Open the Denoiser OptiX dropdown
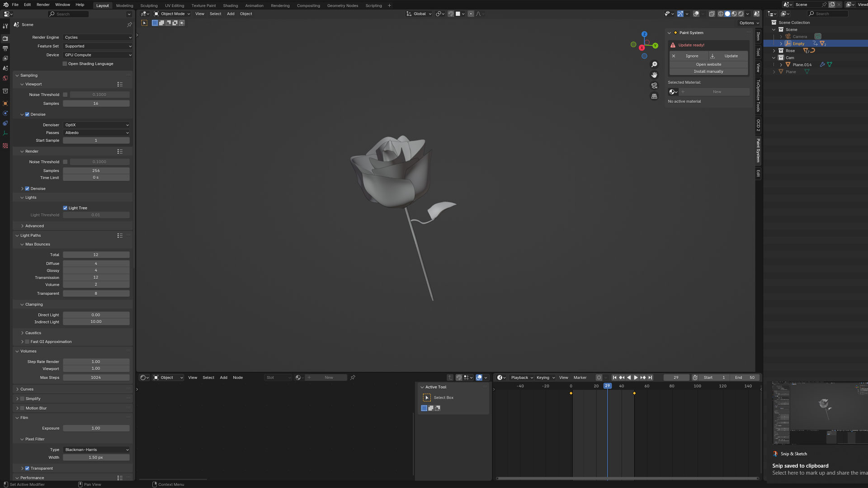The width and height of the screenshot is (868, 488). tap(96, 125)
